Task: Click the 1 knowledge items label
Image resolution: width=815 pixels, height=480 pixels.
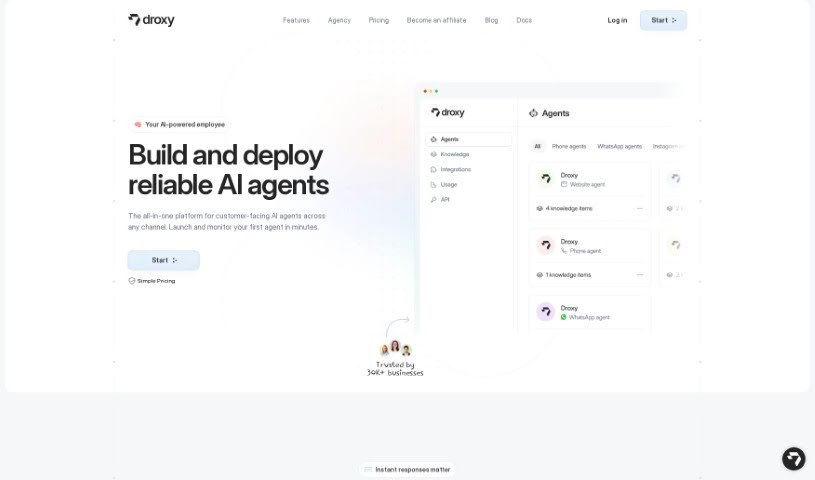Action: (x=568, y=275)
